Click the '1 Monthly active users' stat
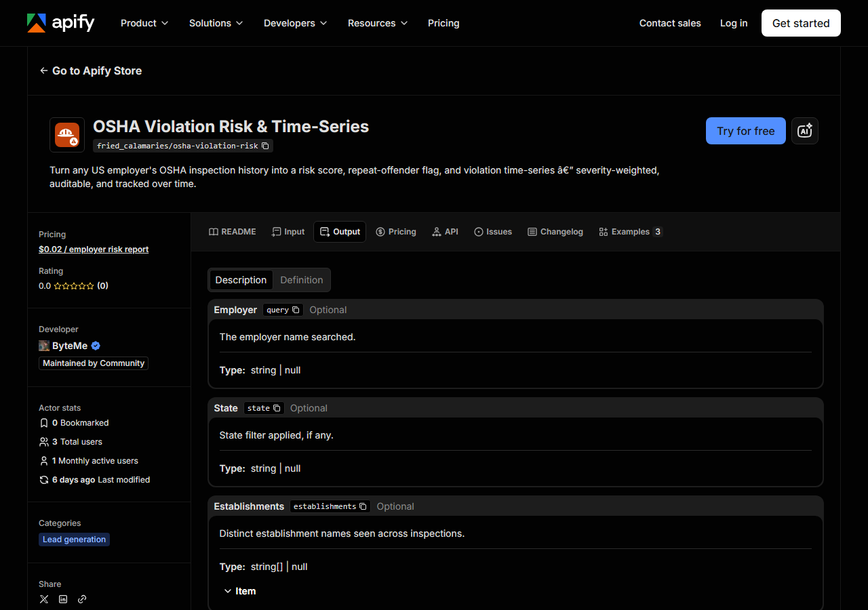The image size is (868, 610). [x=88, y=461]
